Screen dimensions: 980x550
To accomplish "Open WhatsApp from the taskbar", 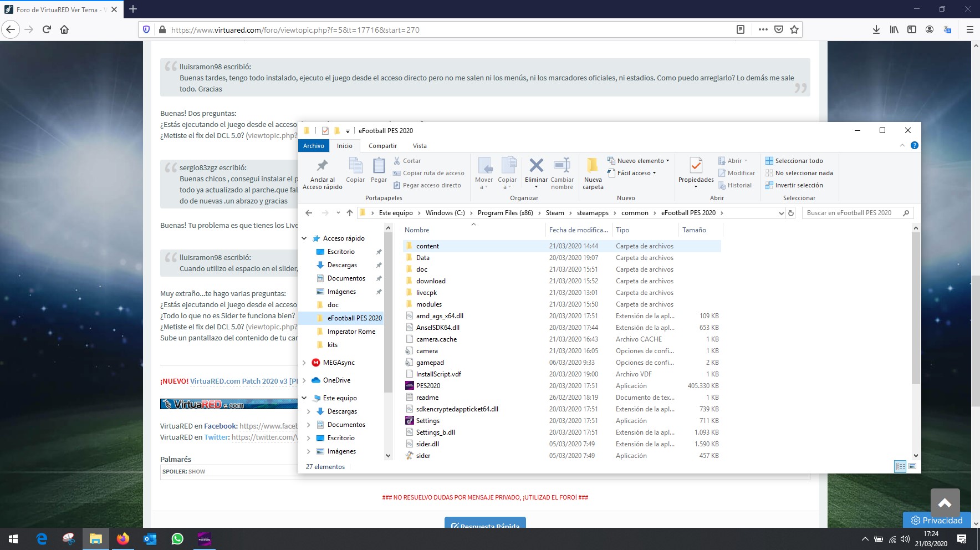I will (177, 539).
